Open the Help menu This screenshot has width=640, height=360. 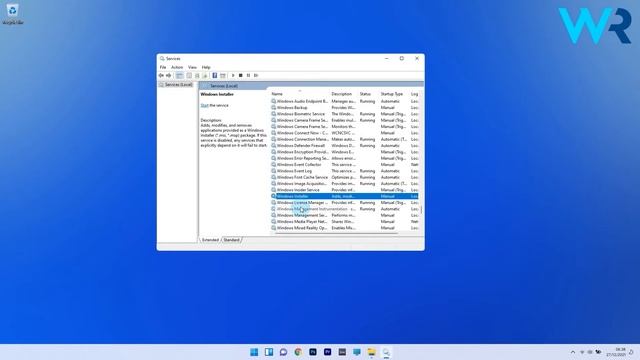click(206, 67)
